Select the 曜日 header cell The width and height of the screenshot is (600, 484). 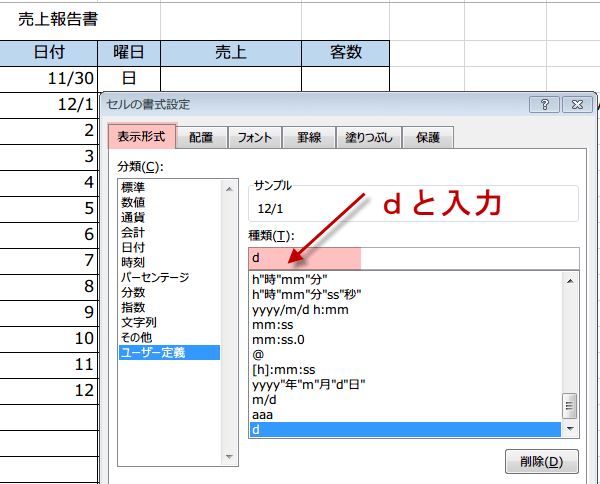point(129,53)
